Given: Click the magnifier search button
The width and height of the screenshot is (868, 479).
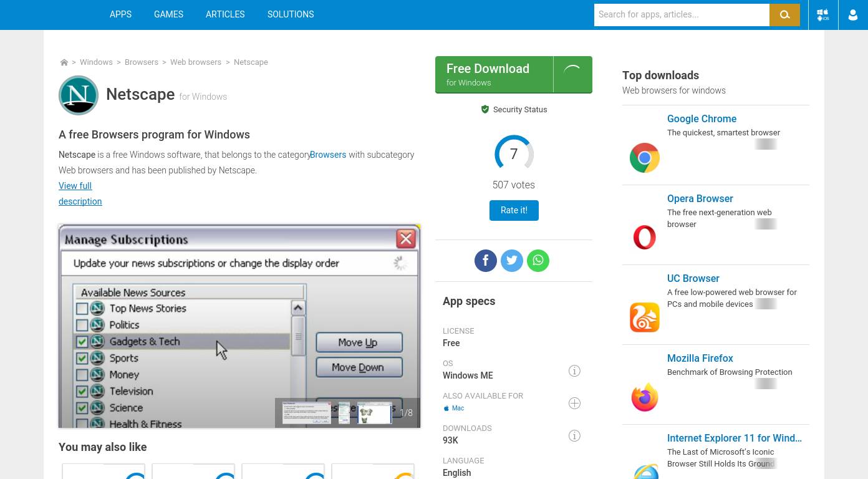Looking at the screenshot, I should (784, 15).
